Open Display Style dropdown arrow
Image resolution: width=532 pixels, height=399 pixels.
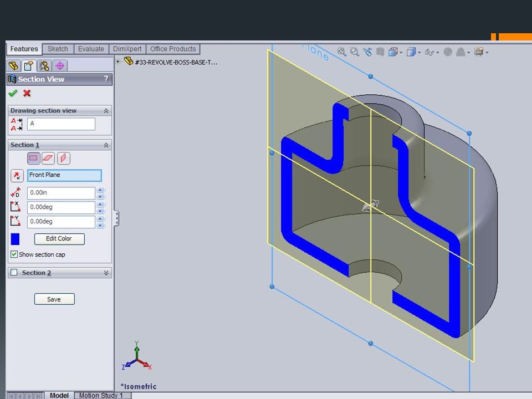tap(420, 53)
